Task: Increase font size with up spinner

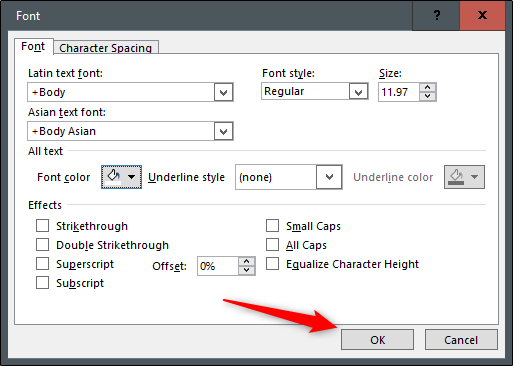Action: click(428, 88)
